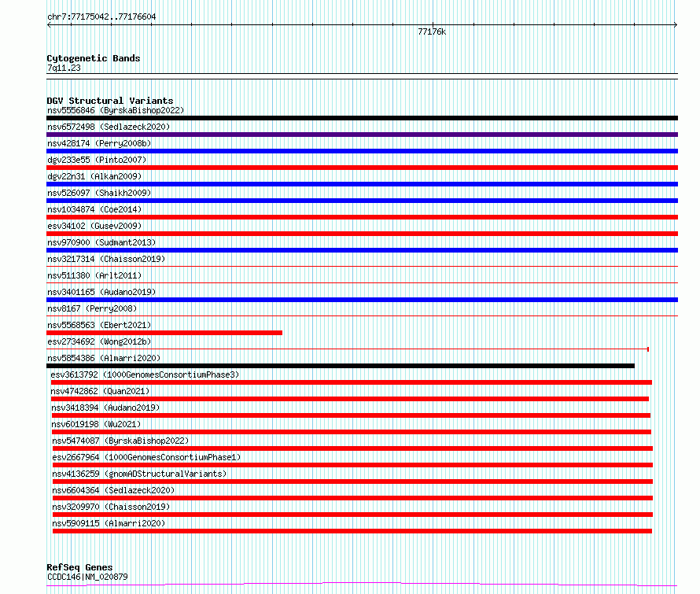Open the Cytogenetic Bands track heading
700x594 pixels.
(94, 58)
